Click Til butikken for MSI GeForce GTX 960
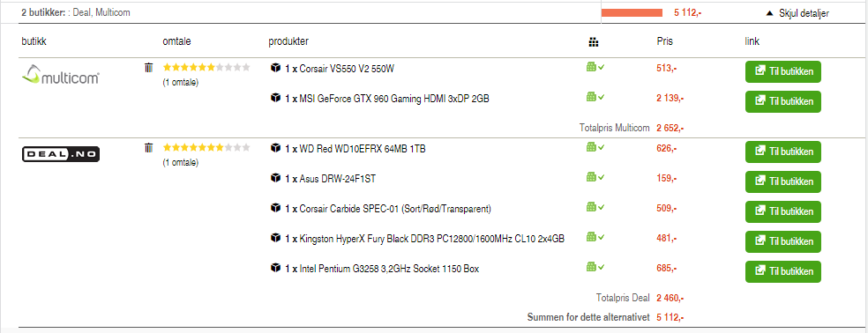The width and height of the screenshot is (868, 333). [x=782, y=102]
